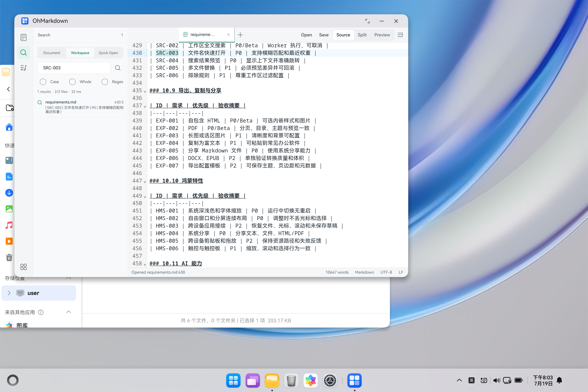Launch the app grid from the dock
The height and width of the screenshot is (392, 588).
(x=233, y=381)
